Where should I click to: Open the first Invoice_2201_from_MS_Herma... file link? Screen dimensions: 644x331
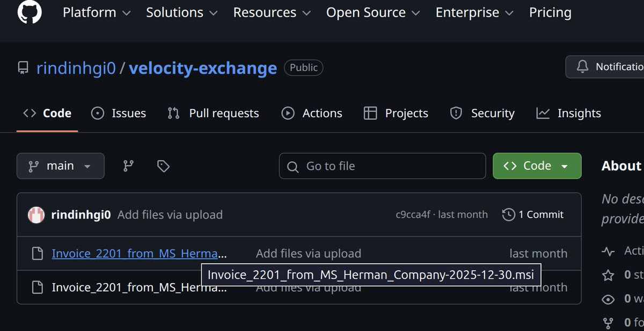(x=140, y=254)
